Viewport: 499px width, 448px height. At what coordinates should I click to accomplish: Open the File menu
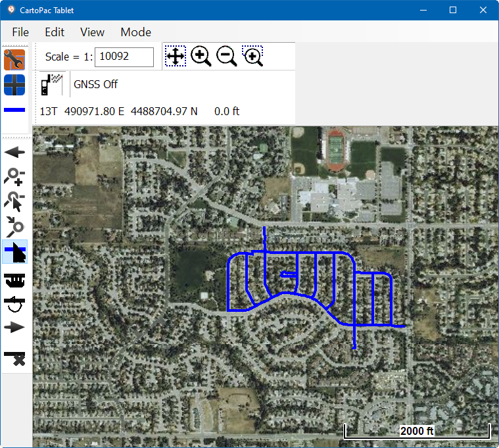pos(20,32)
